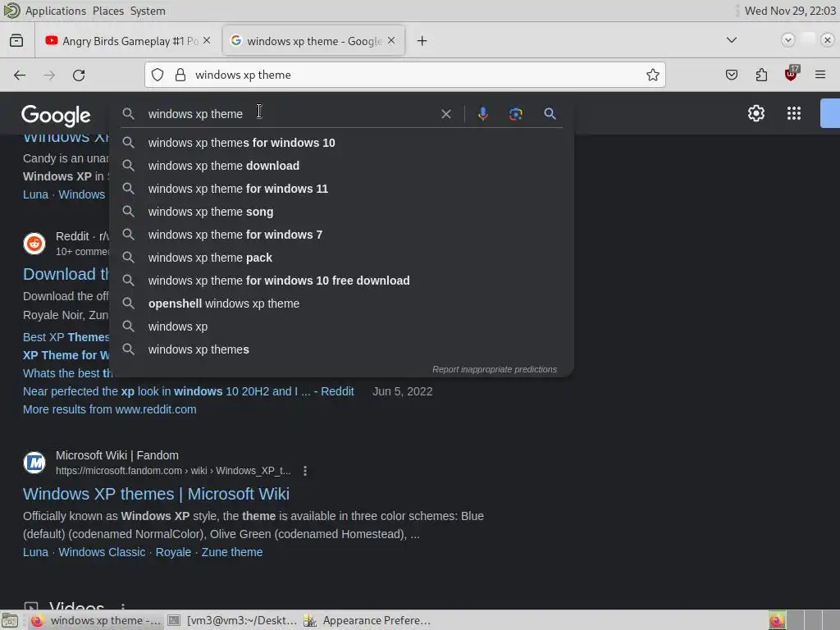Open the System menu
This screenshot has width=840, height=630.
click(x=148, y=11)
